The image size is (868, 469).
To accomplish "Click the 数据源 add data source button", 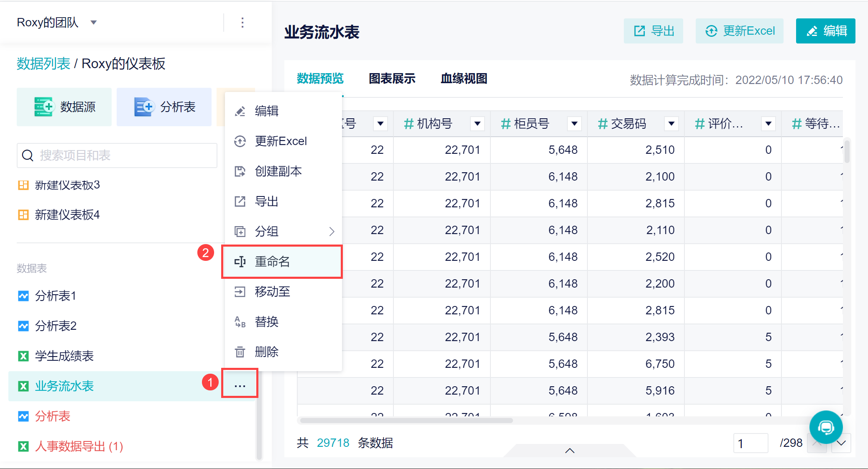I will [x=64, y=107].
